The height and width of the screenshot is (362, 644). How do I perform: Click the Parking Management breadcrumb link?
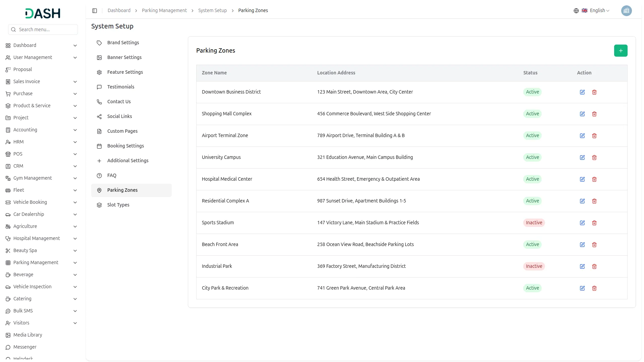[164, 11]
